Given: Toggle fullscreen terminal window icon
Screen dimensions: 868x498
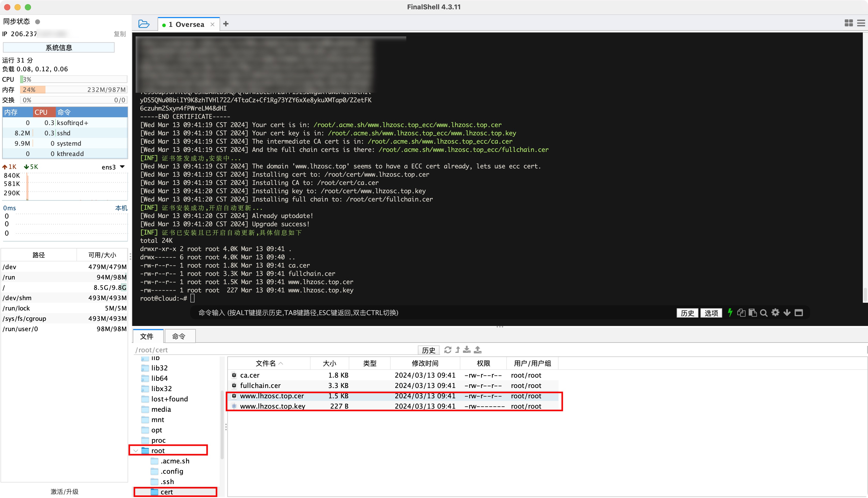Looking at the screenshot, I should click(799, 313).
